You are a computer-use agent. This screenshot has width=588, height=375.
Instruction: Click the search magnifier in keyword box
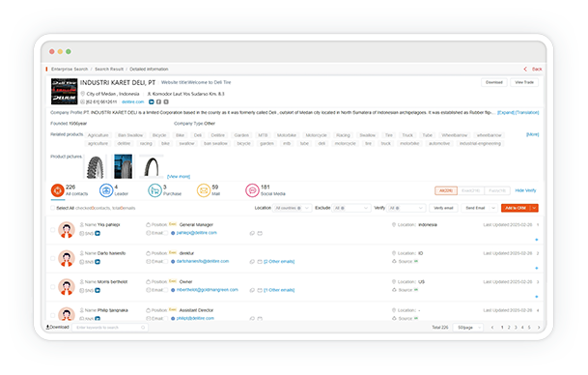tap(143, 328)
